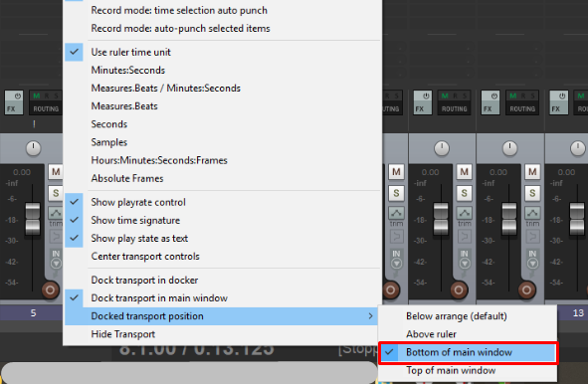
Task: Select track 13 number label
Action: click(x=578, y=312)
